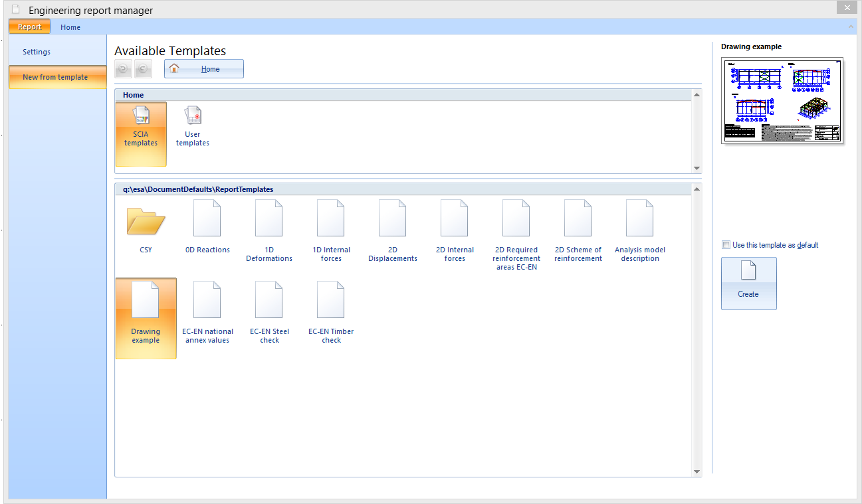
Task: Enable Use this template as default
Action: pyautogui.click(x=726, y=245)
